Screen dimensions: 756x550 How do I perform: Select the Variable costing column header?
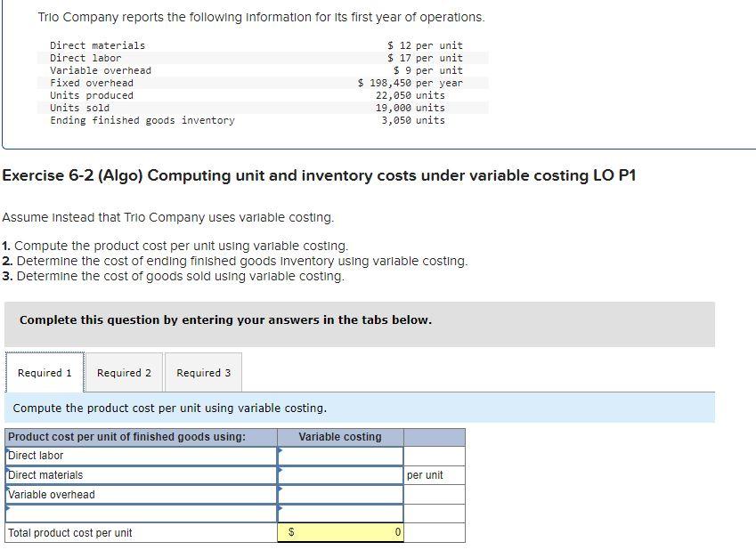coord(341,437)
